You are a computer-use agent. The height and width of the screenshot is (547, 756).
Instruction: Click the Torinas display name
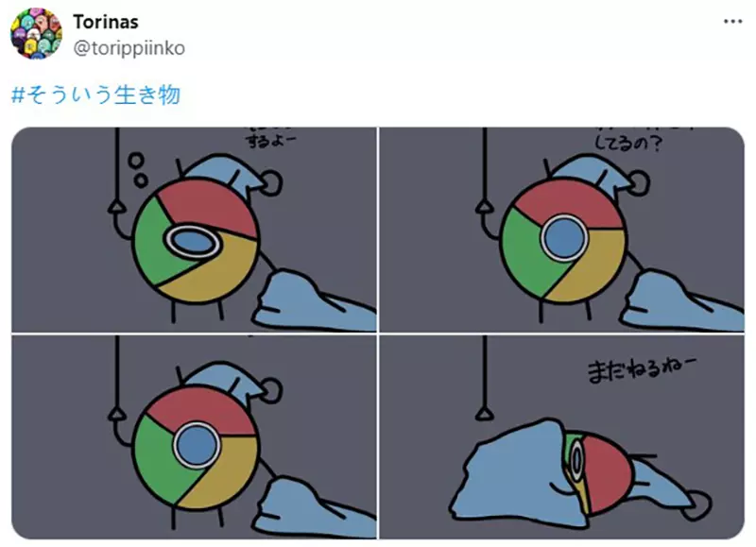tap(106, 22)
